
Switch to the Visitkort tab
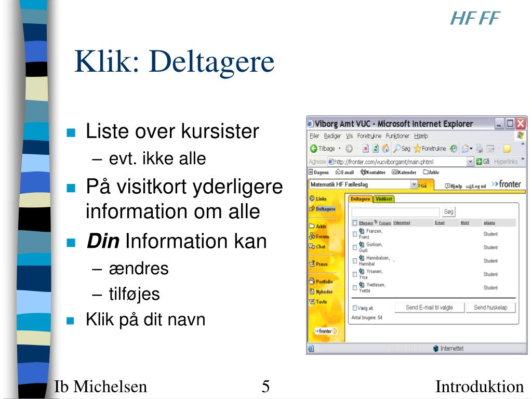384,199
